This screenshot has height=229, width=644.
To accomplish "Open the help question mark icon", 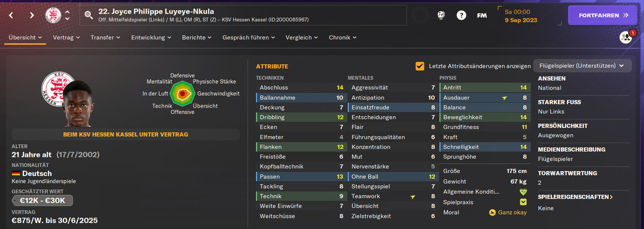I will (x=461, y=15).
